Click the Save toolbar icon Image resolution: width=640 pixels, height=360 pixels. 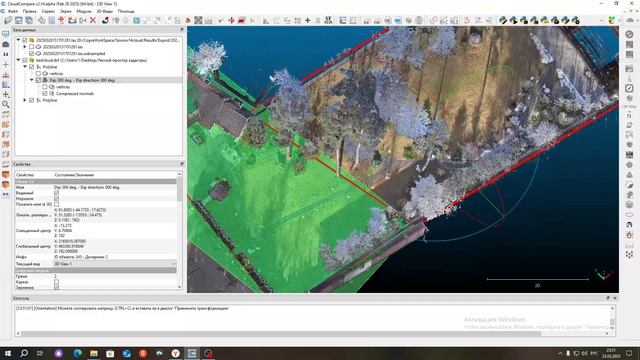point(19,20)
